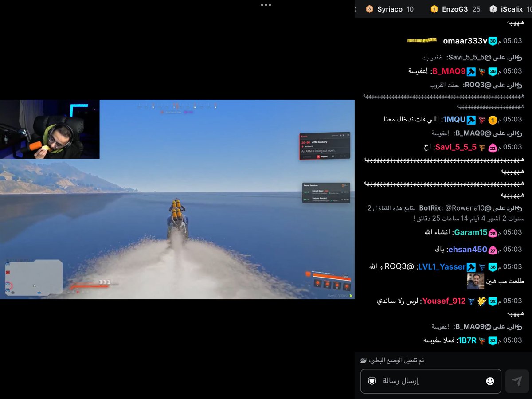
Task: Tap the orange winged badge beside 1B7R
Action: tap(482, 340)
